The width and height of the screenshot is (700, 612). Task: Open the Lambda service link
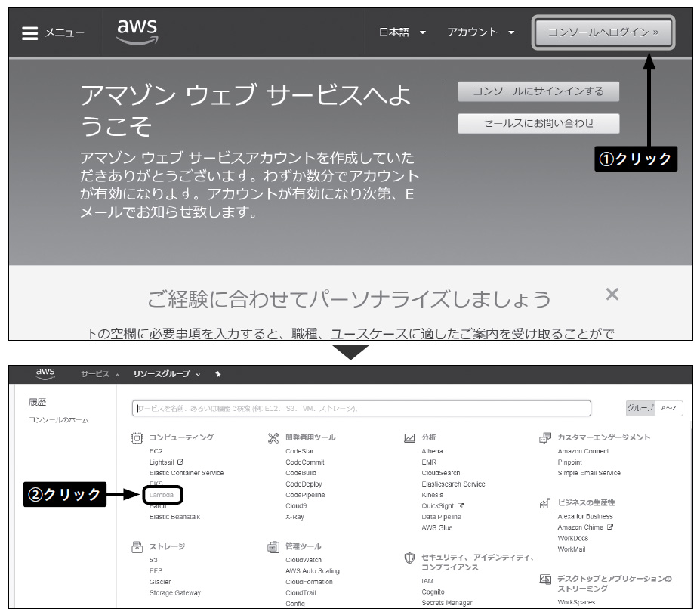(161, 495)
